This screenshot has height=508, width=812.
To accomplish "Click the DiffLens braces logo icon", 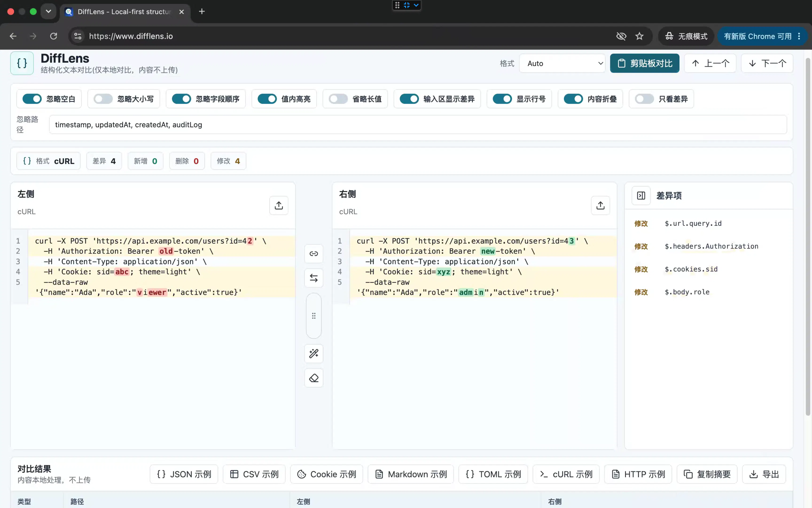I will pos(22,63).
